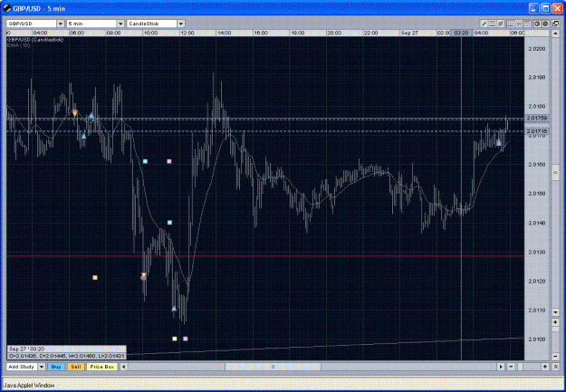Click the blue triangle marker just below 2.0180 dashed line
The image size is (566, 392).
[x=91, y=116]
